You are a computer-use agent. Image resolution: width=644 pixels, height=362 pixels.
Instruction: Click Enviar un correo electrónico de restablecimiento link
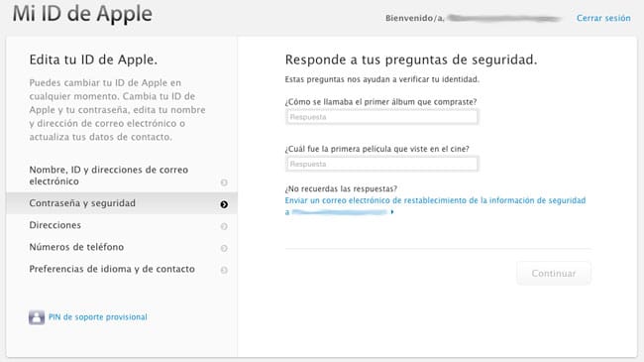[x=435, y=200]
